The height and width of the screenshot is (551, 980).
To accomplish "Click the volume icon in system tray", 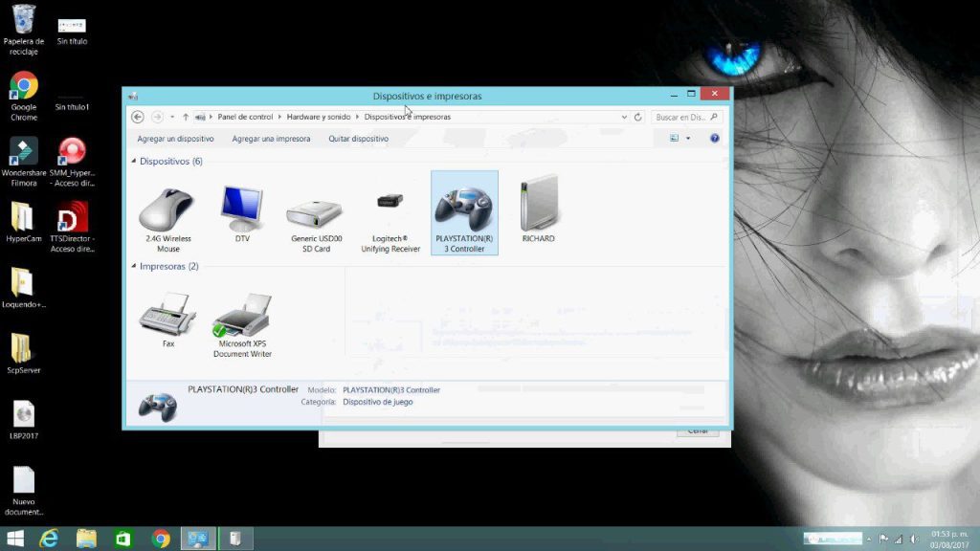I will 914,539.
